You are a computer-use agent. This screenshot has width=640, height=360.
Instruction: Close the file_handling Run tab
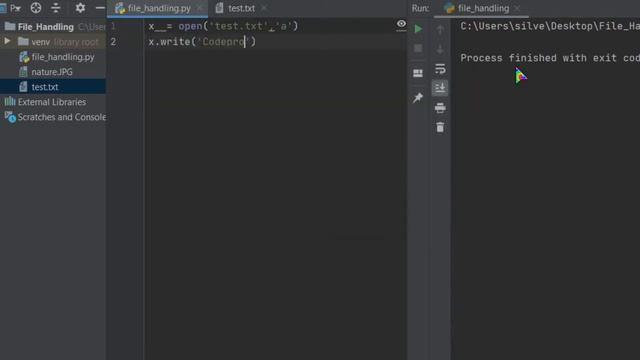click(517, 8)
